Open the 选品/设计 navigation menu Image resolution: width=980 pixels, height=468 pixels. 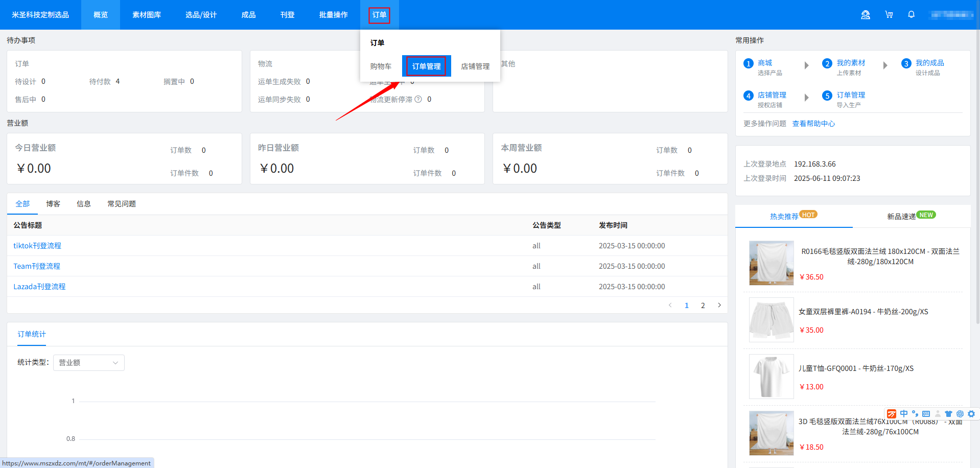201,15
